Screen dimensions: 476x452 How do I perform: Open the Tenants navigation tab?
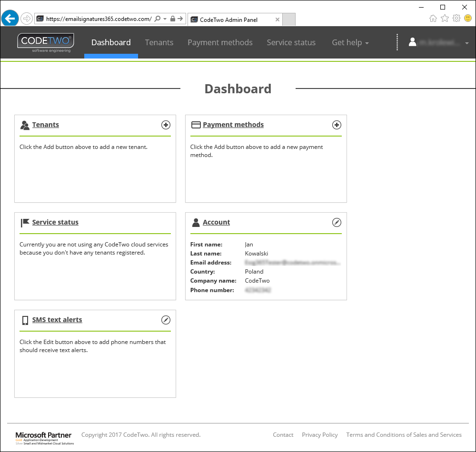pyautogui.click(x=159, y=42)
